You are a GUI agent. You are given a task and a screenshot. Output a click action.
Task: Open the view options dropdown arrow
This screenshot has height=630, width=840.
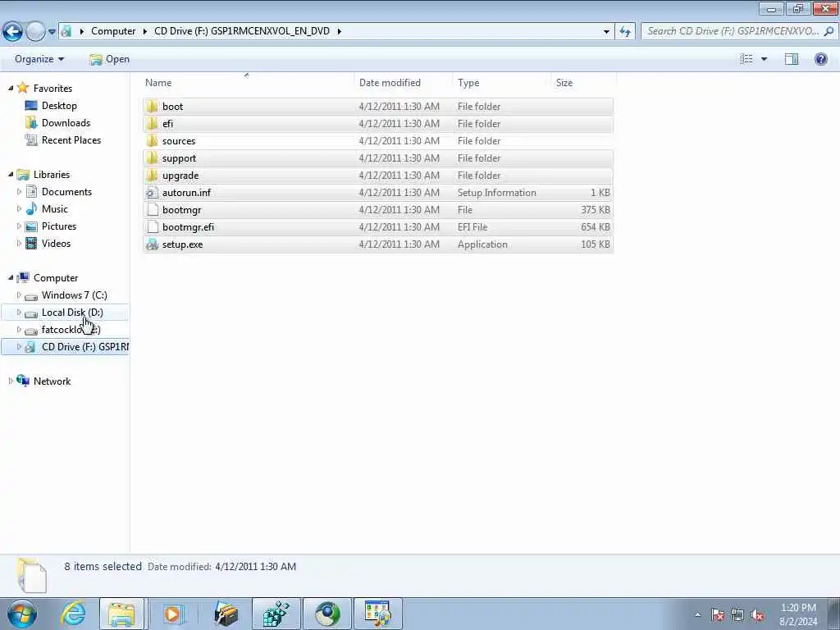(764, 59)
